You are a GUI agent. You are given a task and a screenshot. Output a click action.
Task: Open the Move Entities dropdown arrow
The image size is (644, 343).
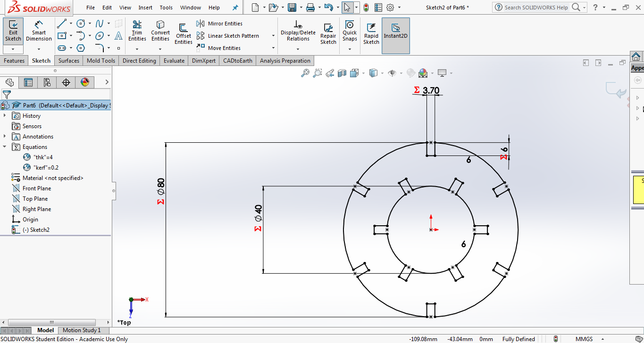tap(273, 48)
